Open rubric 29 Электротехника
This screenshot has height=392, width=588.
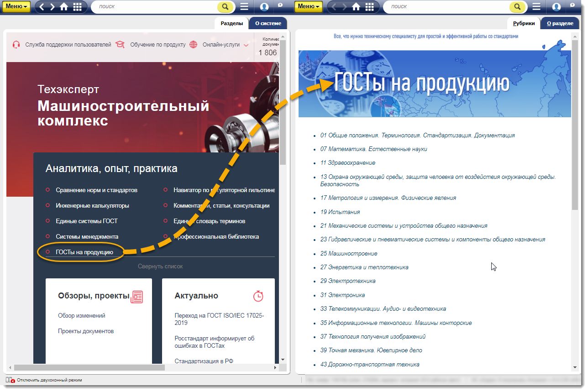(x=348, y=281)
